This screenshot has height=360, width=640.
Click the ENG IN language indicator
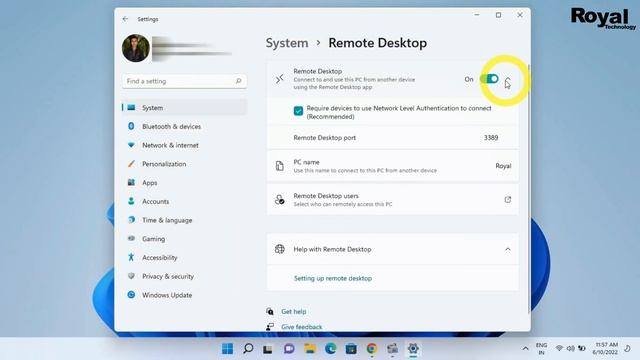(542, 349)
